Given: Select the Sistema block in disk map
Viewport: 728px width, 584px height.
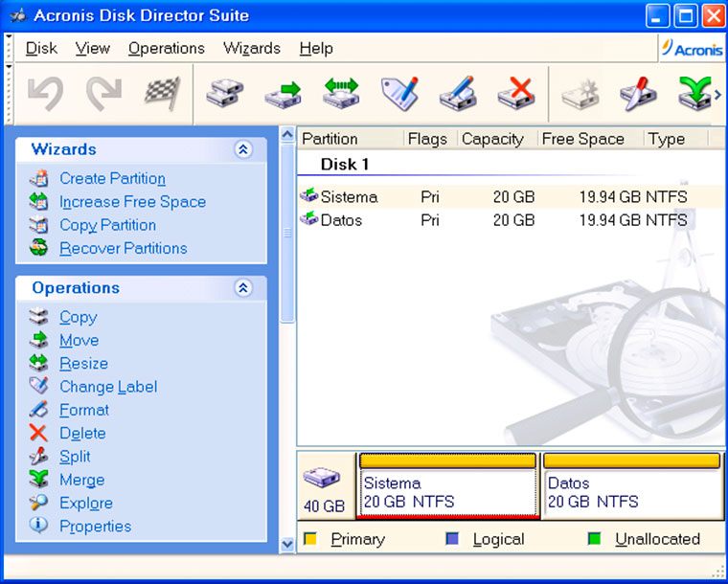Looking at the screenshot, I should [448, 485].
